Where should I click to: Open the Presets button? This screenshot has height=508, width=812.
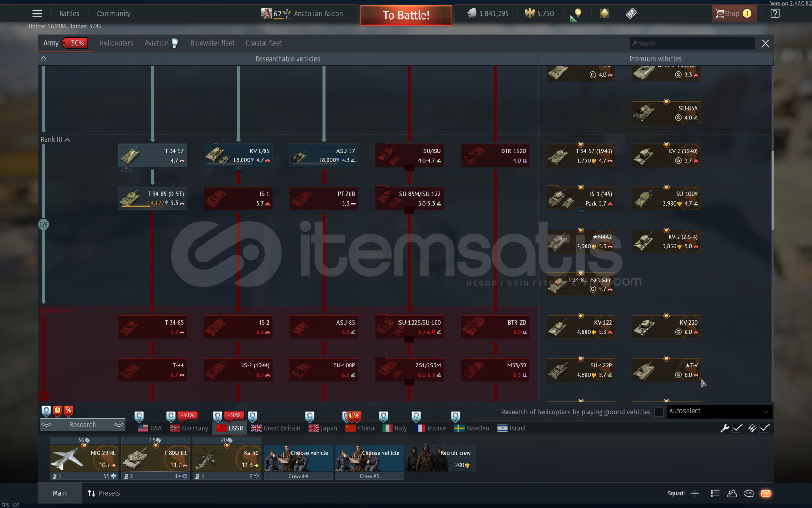click(104, 493)
